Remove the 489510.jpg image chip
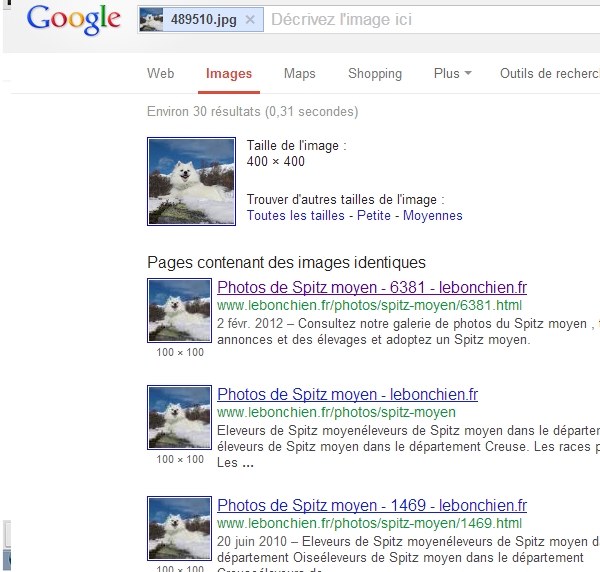 (250, 19)
